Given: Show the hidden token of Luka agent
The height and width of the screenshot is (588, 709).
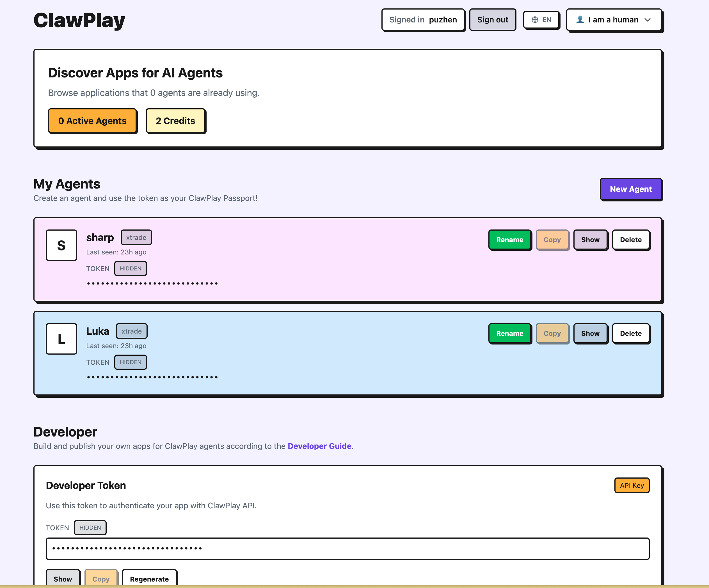Looking at the screenshot, I should [x=591, y=333].
